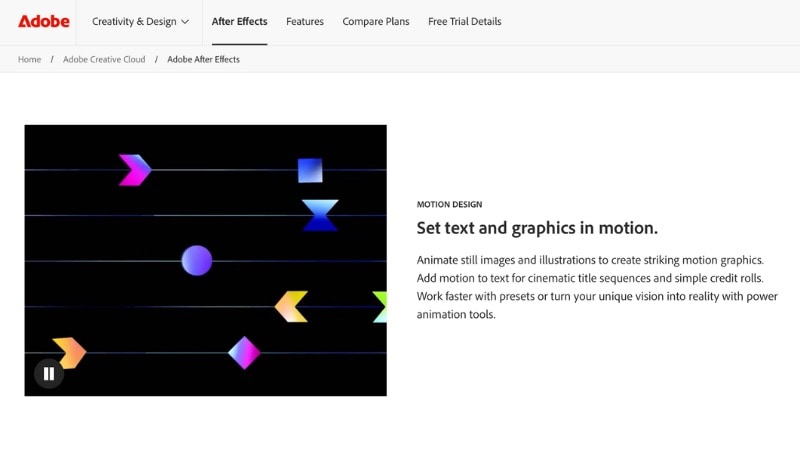Select the After Effects tab
The width and height of the screenshot is (800, 450).
click(239, 21)
